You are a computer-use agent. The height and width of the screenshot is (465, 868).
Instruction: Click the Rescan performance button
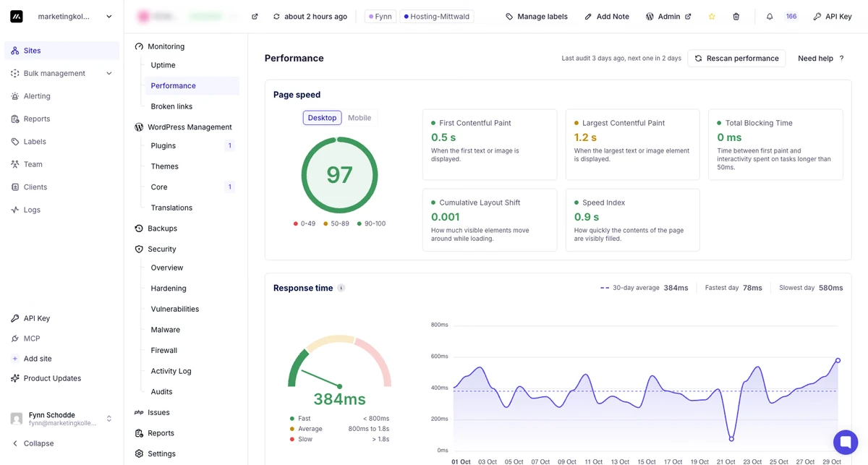(x=736, y=59)
